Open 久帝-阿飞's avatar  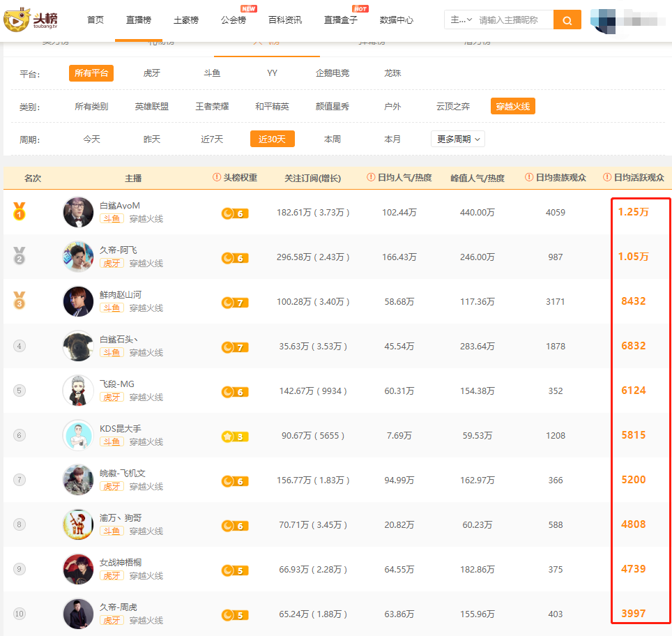pyautogui.click(x=78, y=257)
